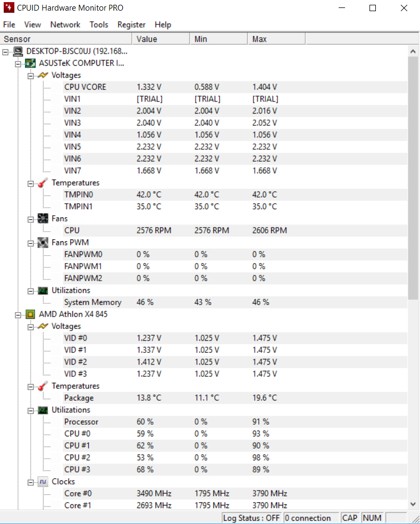Collapse the ASUSTeK COMPUTER tree node
This screenshot has height=524, width=420.
coord(18,63)
